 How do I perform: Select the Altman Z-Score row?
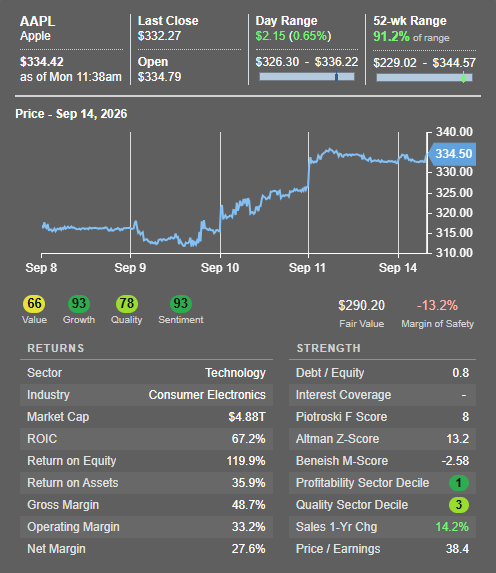(x=382, y=439)
